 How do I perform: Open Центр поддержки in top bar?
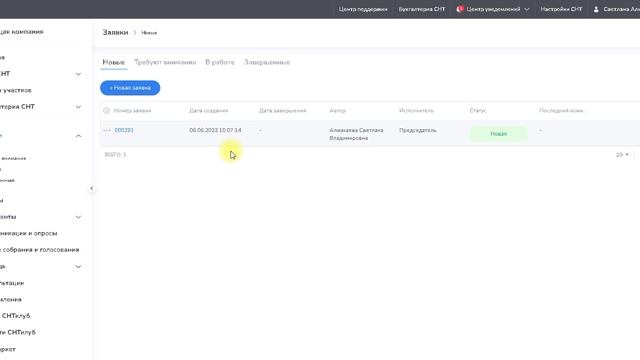pyautogui.click(x=363, y=9)
